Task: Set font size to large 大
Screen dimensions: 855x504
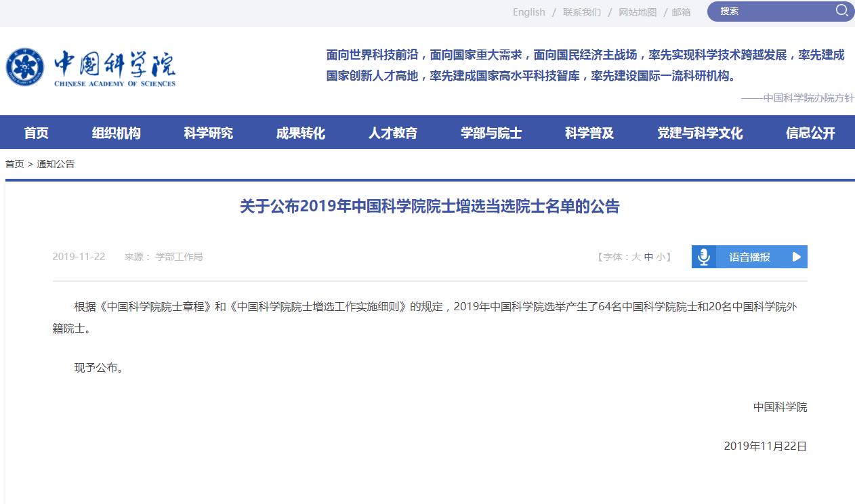Action: [636, 257]
